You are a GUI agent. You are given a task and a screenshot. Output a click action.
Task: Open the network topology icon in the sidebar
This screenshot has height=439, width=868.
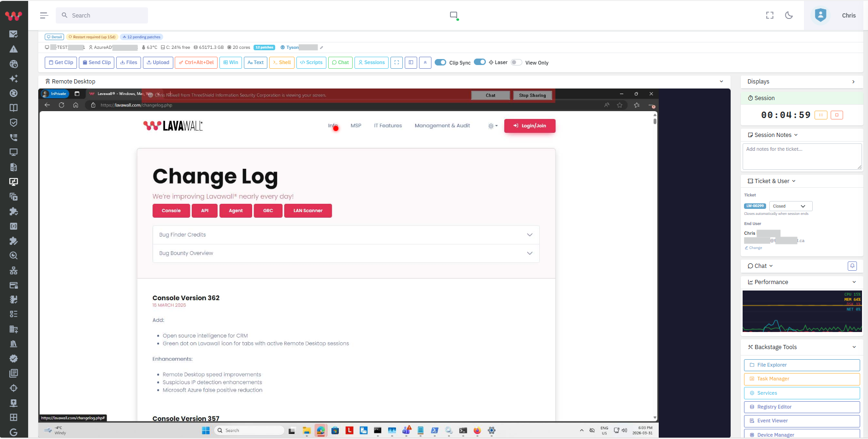coord(13,271)
